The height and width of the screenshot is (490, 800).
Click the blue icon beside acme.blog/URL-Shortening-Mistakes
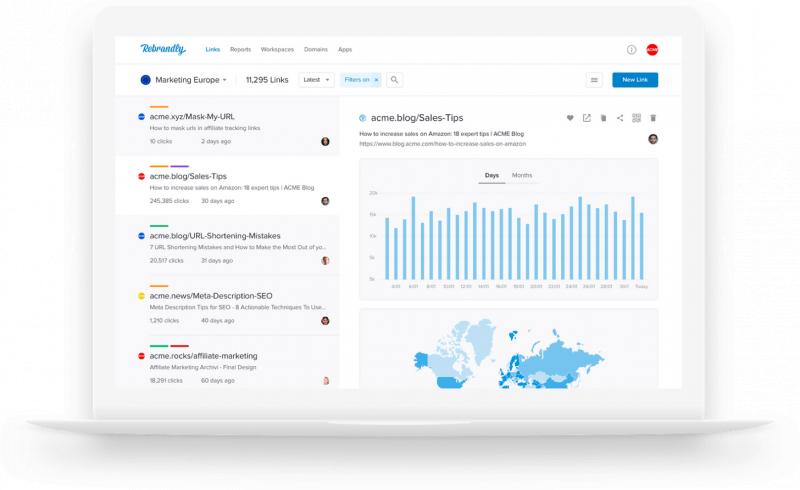pos(141,236)
